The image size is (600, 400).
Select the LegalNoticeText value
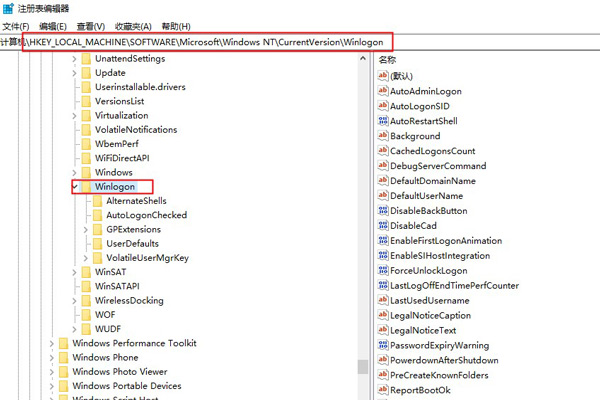tap(423, 330)
